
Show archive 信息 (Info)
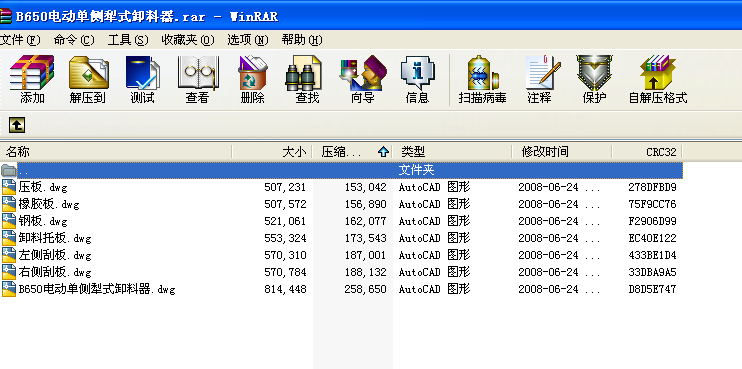[417, 72]
